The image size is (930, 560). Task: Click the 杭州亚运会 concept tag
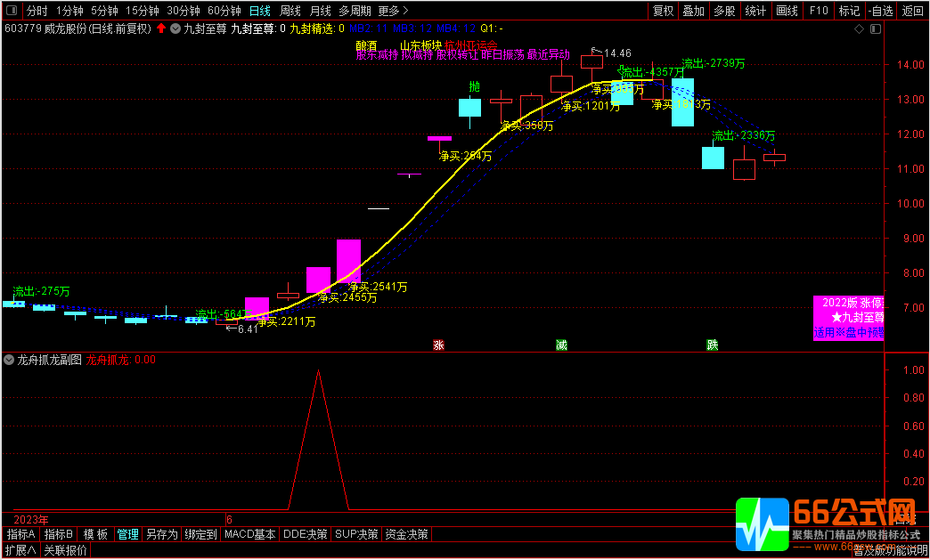(470, 45)
